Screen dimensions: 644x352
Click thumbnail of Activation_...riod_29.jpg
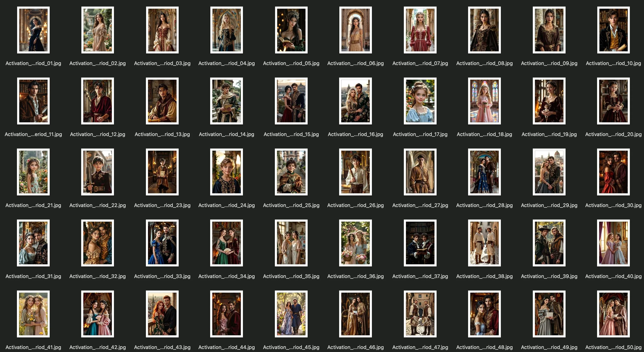click(549, 172)
